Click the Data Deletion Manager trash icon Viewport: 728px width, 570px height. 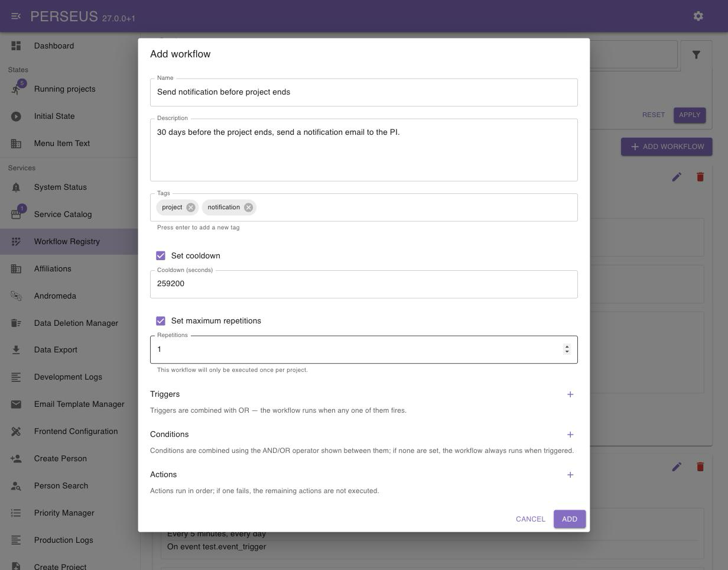16,323
